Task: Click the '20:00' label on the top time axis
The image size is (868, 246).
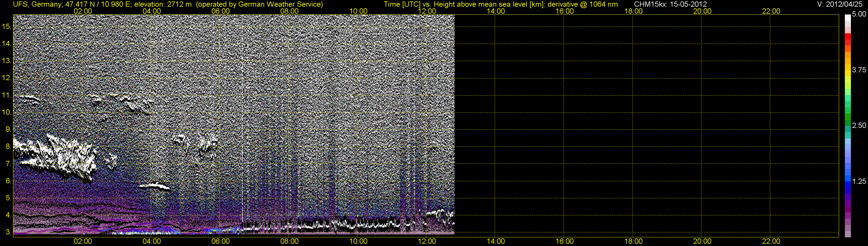Action: pos(702,11)
